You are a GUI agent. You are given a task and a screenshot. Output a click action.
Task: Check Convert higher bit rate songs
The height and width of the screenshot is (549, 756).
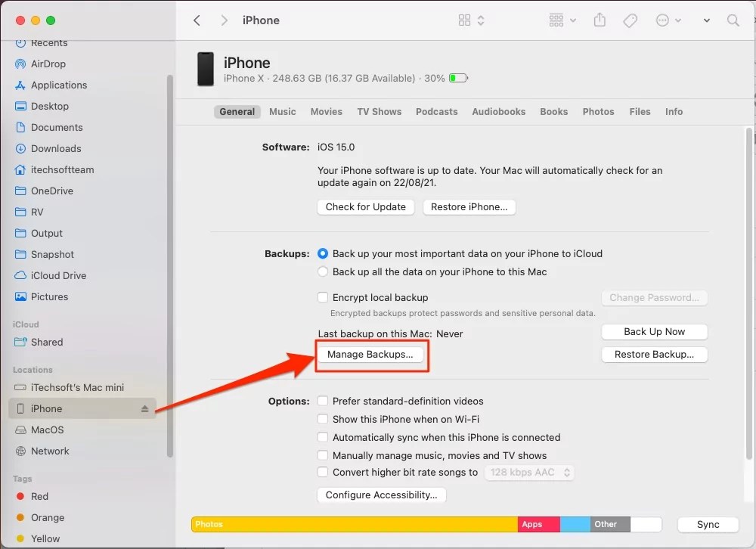pyautogui.click(x=323, y=472)
